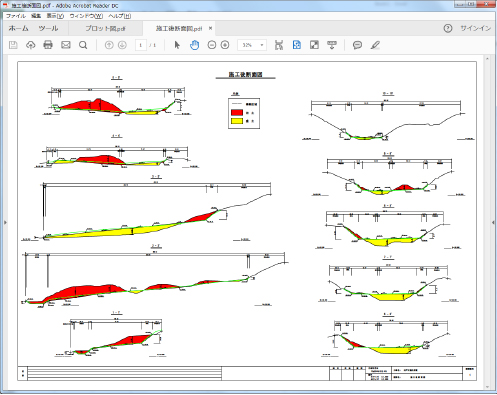497x395 pixels.
Task: Toggle fit one full page view
Action: click(297, 45)
